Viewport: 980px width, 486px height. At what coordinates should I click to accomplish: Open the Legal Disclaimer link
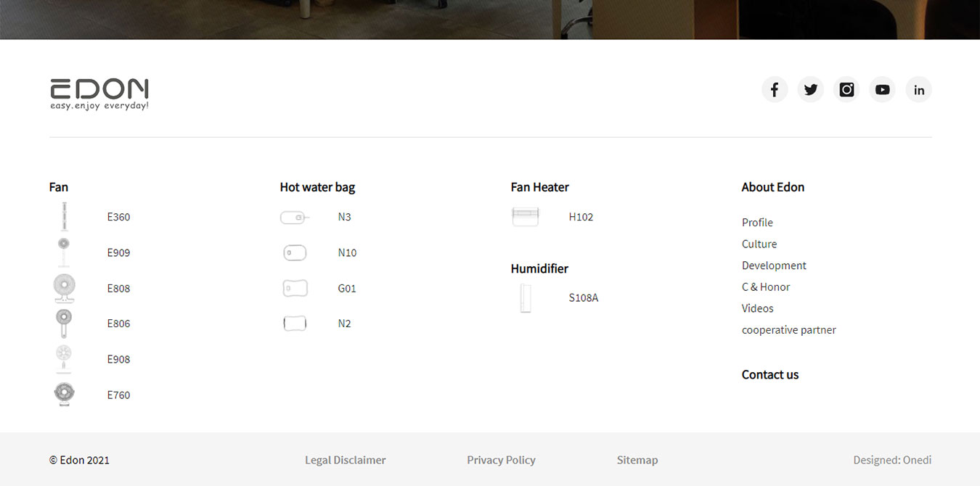(x=345, y=460)
